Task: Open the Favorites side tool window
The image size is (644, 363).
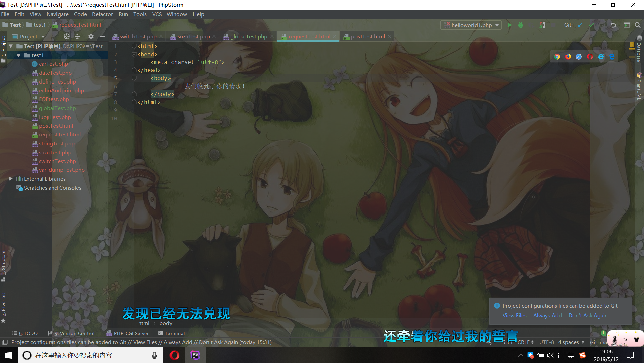Action: pyautogui.click(x=3, y=307)
